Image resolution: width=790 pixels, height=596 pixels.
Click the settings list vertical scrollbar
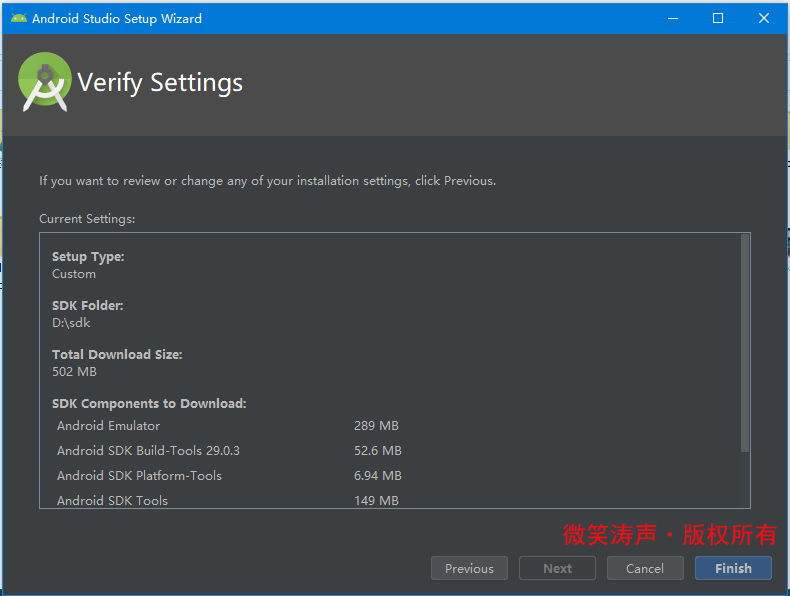click(x=745, y=343)
